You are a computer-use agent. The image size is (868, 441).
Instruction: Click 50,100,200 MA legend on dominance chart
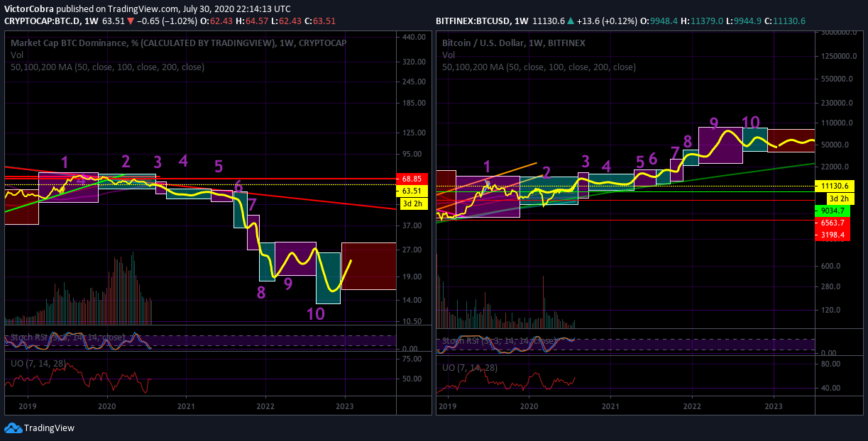[107, 67]
